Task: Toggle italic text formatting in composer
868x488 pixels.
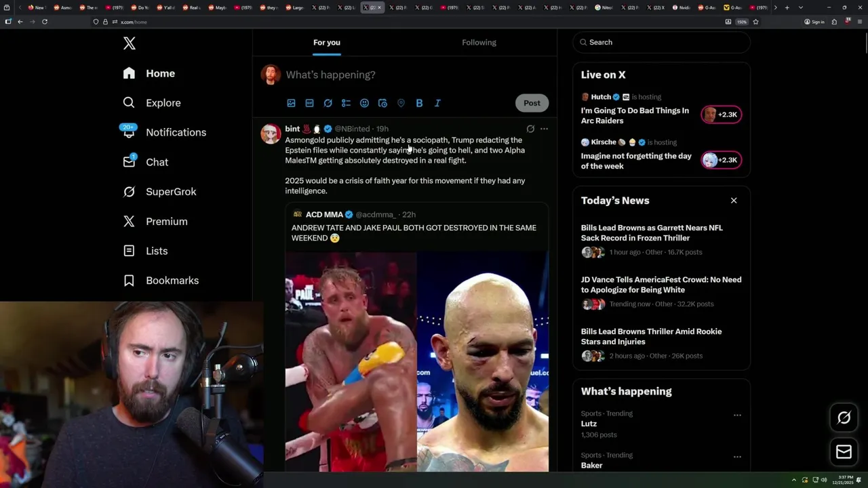Action: tap(437, 103)
